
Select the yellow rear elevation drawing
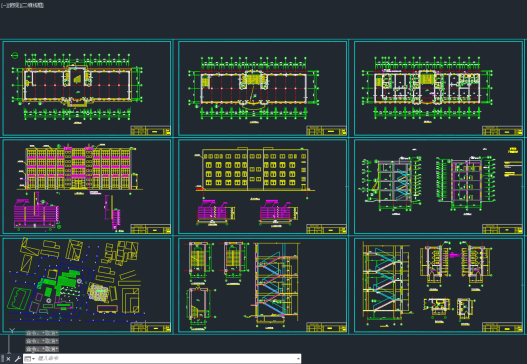point(254,169)
